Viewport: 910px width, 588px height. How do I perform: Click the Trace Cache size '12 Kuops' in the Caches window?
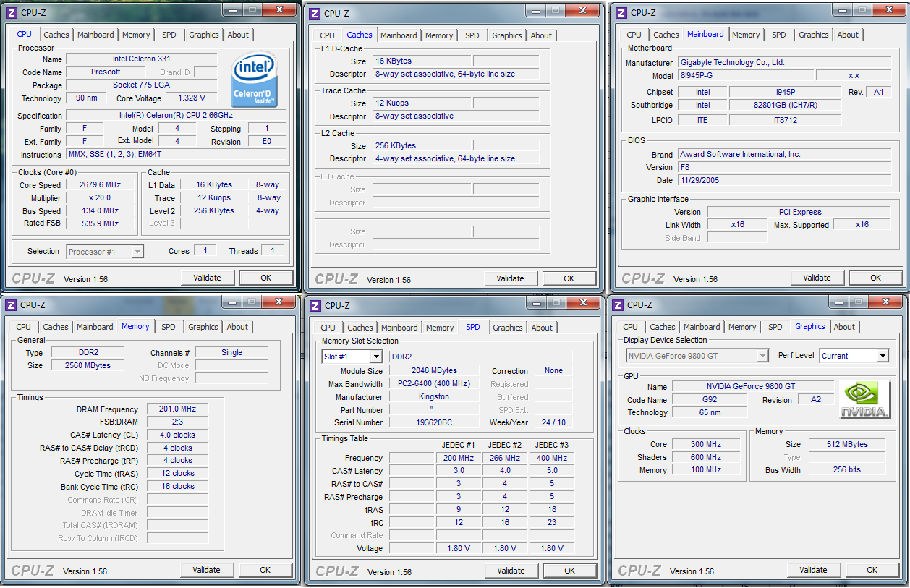422,103
